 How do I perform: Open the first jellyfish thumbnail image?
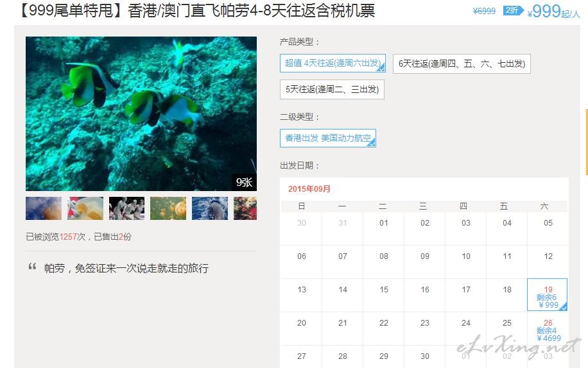click(x=44, y=208)
